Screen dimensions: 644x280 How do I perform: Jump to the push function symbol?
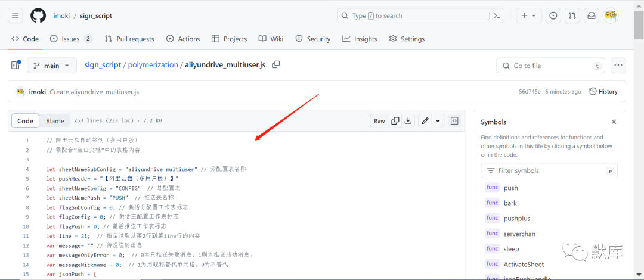[x=511, y=188]
